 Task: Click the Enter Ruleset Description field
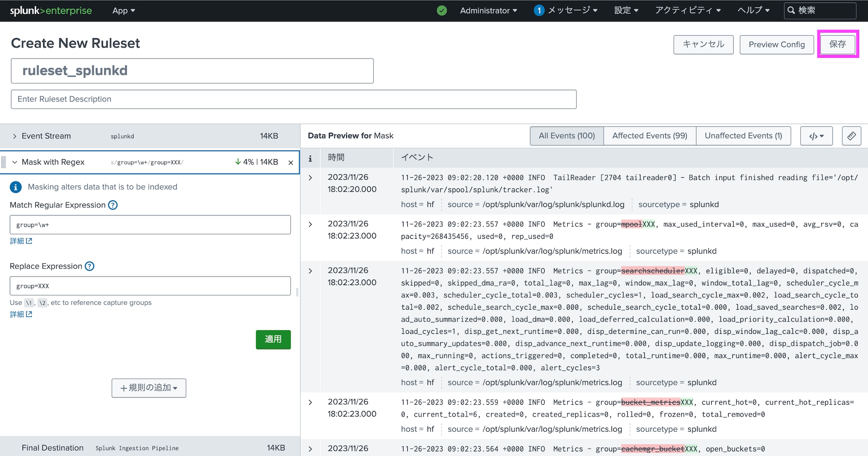pos(293,99)
